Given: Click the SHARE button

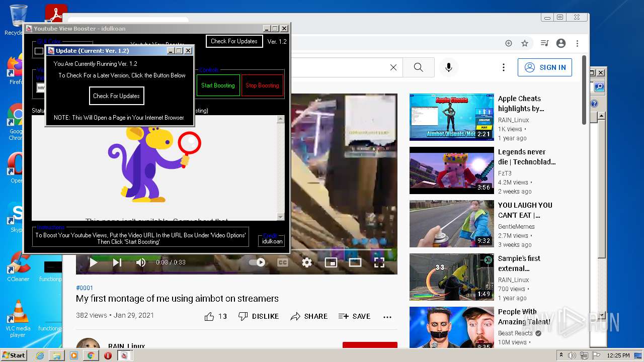Looking at the screenshot, I should [x=309, y=316].
